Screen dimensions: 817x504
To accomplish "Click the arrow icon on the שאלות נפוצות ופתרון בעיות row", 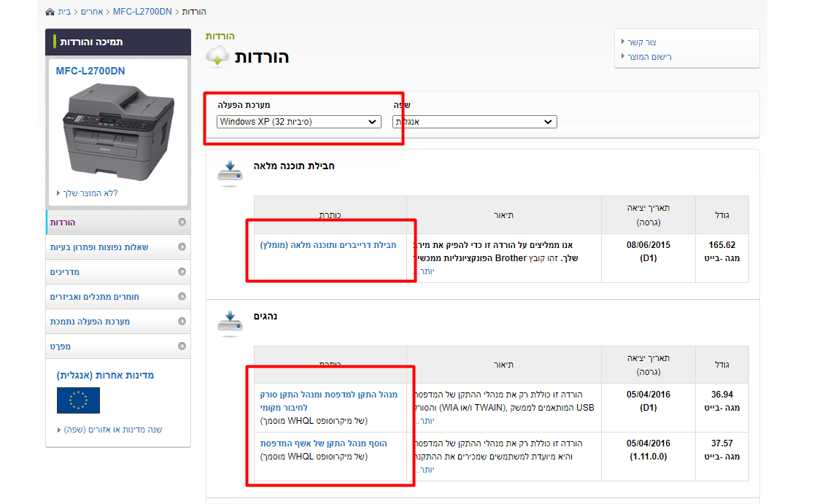I will (x=182, y=247).
